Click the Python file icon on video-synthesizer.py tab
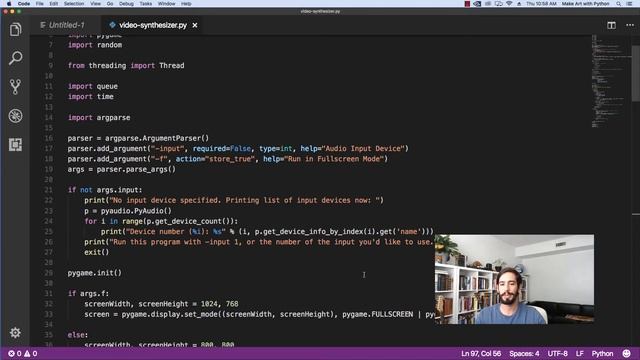The image size is (640, 360). coord(112,25)
